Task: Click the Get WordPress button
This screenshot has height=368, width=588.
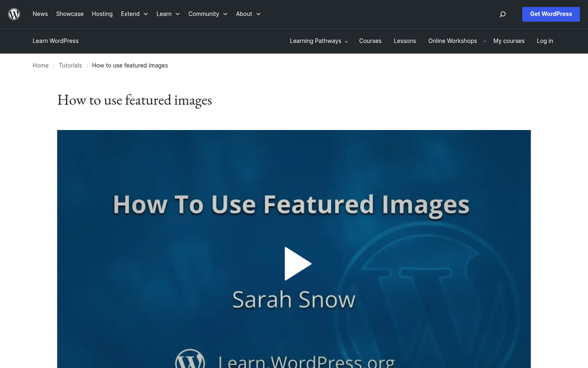Action: point(551,14)
